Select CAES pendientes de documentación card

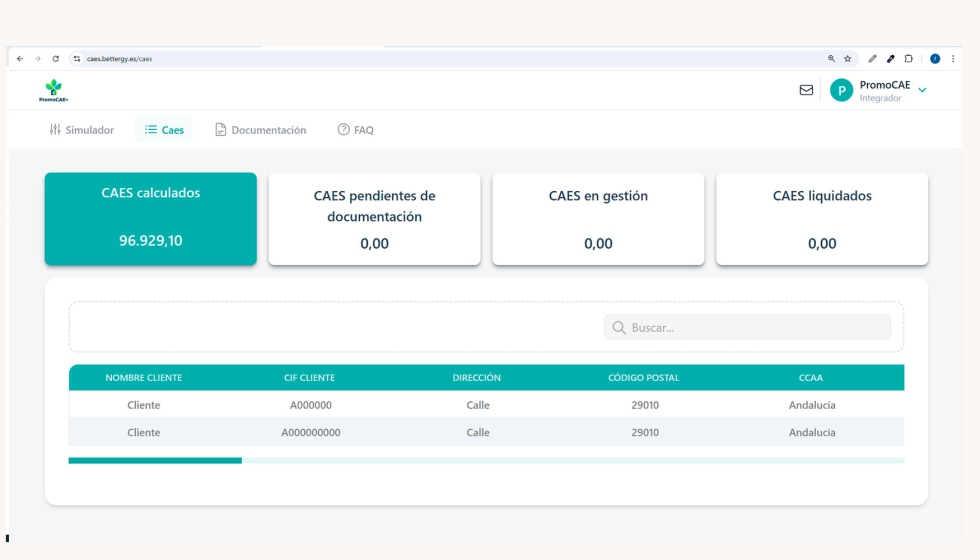(374, 219)
